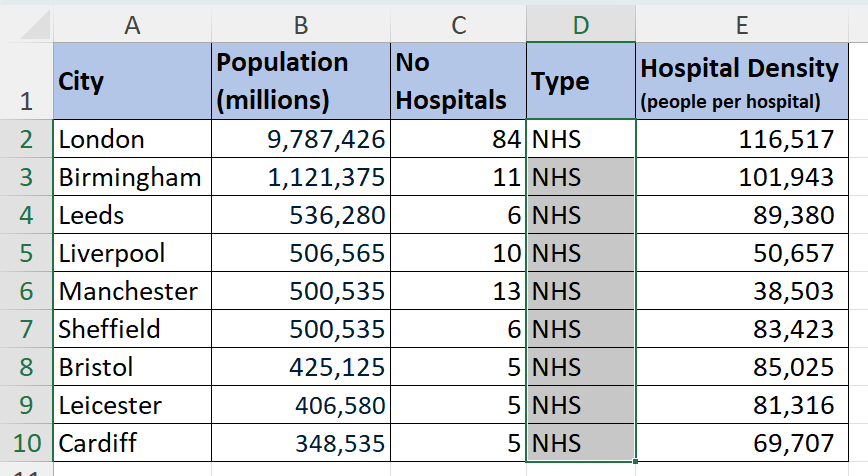Select the Cardiff city cell
Image resolution: width=868 pixels, height=476 pixels.
131,444
